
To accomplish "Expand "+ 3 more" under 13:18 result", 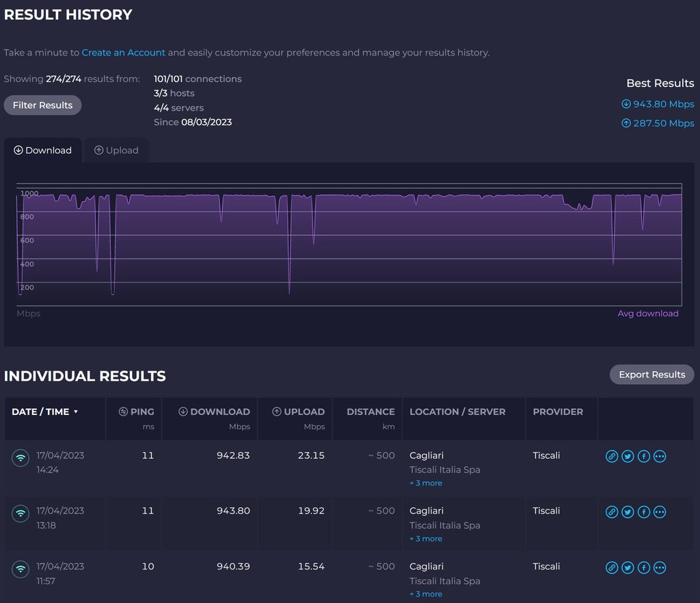I will [426, 539].
